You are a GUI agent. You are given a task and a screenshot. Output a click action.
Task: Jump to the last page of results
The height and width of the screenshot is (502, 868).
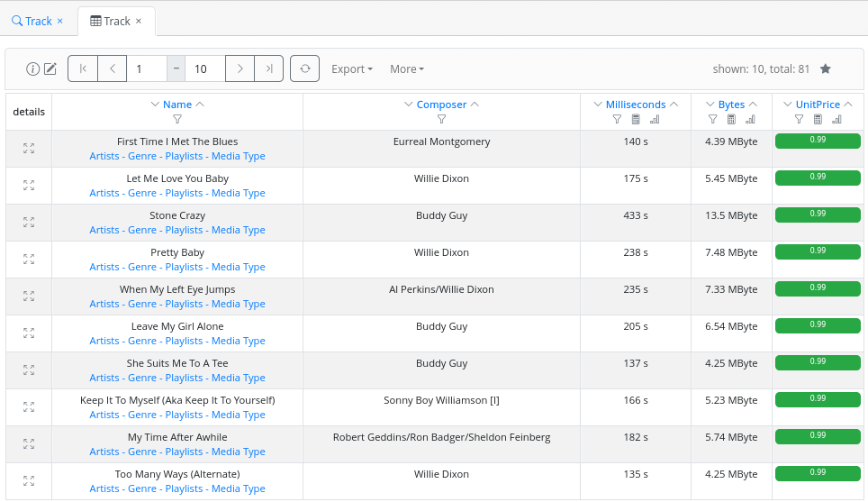(x=268, y=69)
